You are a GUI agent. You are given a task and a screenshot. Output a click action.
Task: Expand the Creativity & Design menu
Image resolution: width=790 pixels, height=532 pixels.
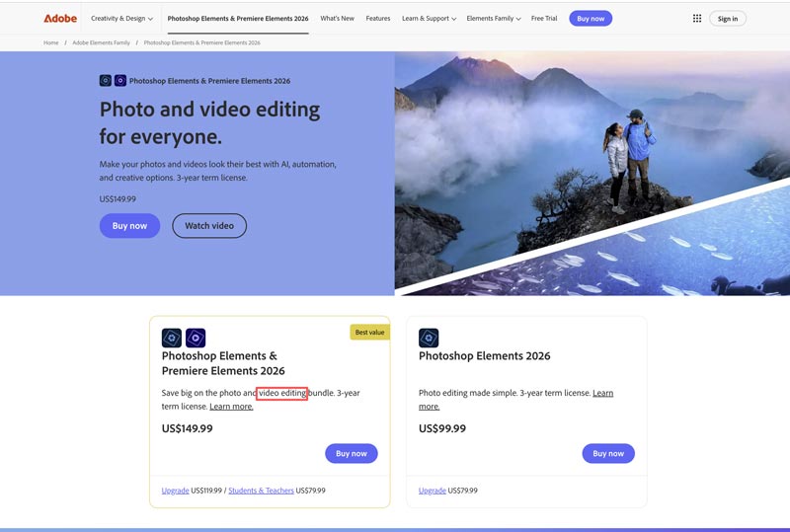[121, 19]
